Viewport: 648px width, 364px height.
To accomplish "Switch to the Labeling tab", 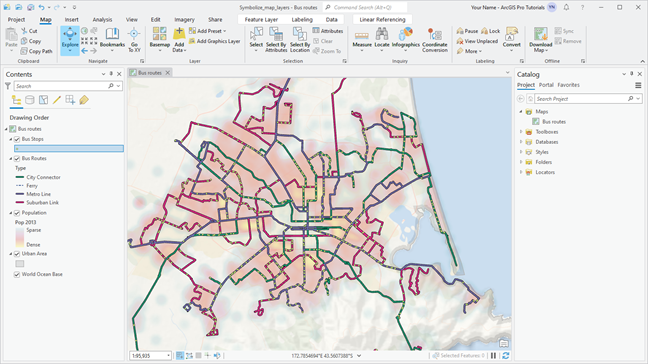I will point(302,19).
